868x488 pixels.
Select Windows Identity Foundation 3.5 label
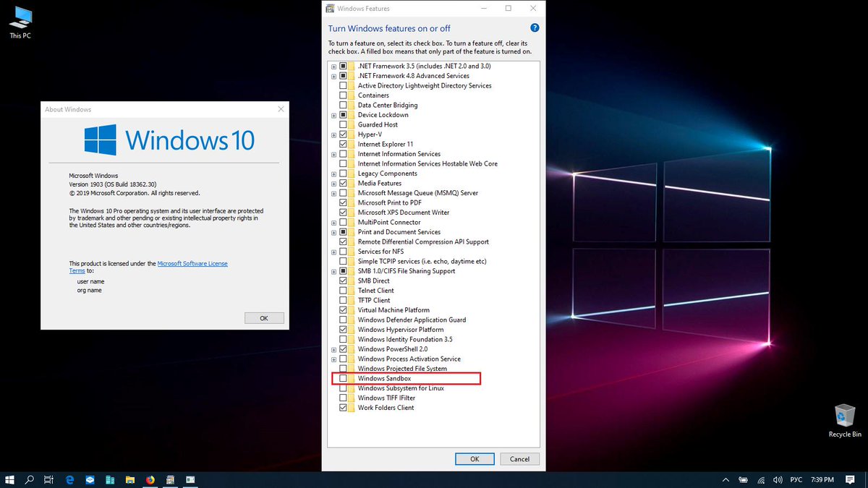pyautogui.click(x=405, y=339)
